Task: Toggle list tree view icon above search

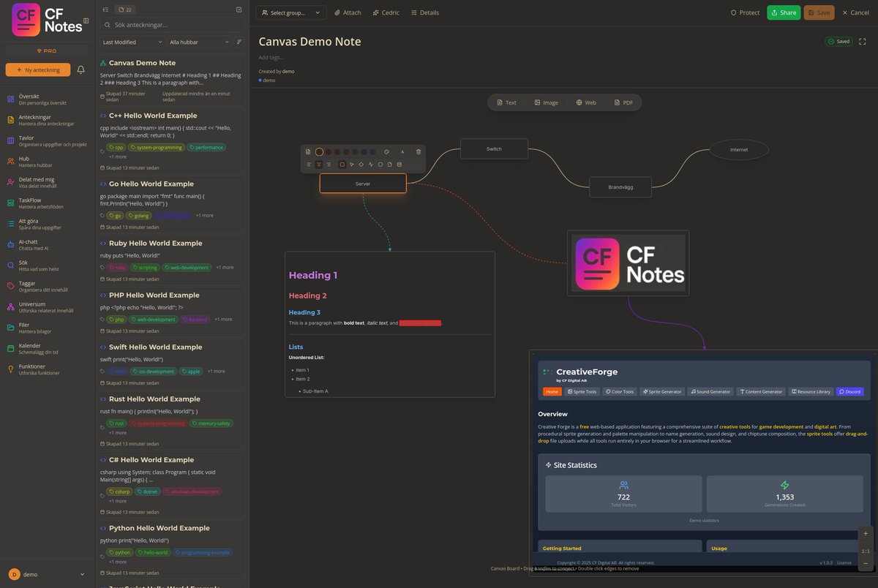Action: [x=106, y=10]
